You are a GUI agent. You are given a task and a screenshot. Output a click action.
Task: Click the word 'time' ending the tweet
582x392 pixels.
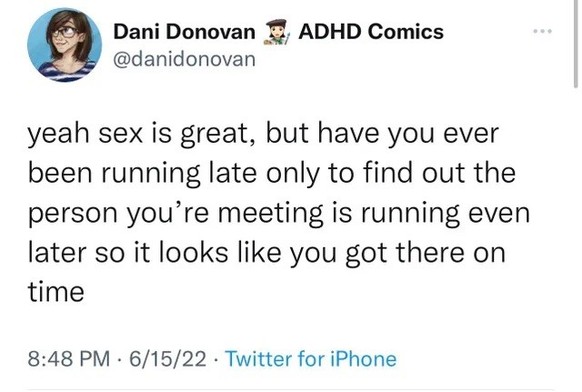pos(56,292)
